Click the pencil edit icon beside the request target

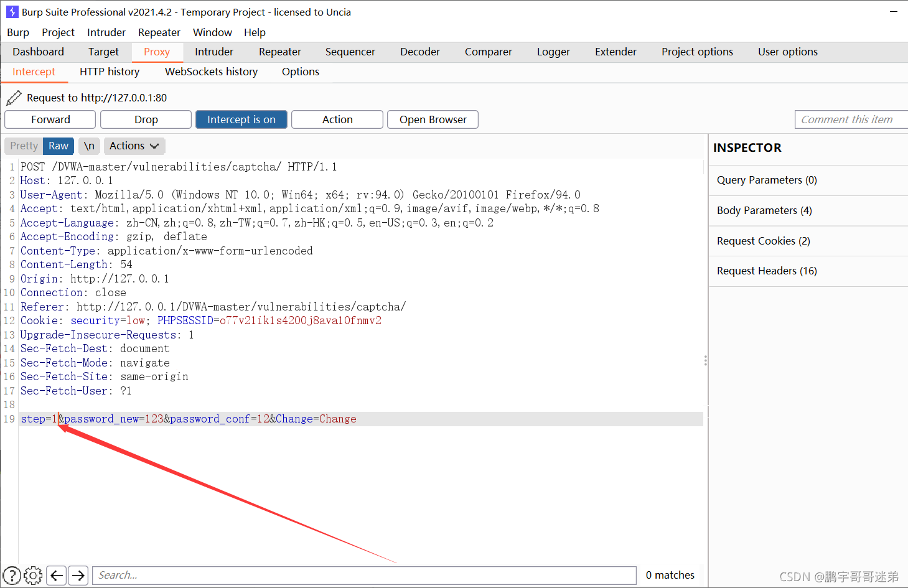click(14, 98)
